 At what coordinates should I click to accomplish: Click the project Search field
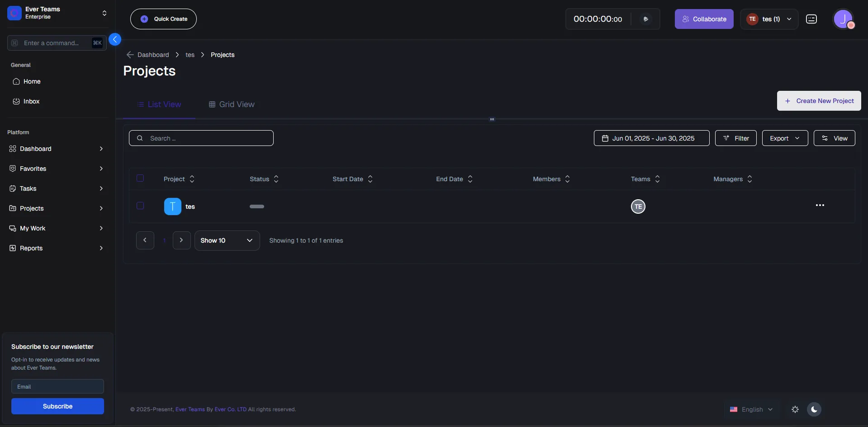pos(201,138)
